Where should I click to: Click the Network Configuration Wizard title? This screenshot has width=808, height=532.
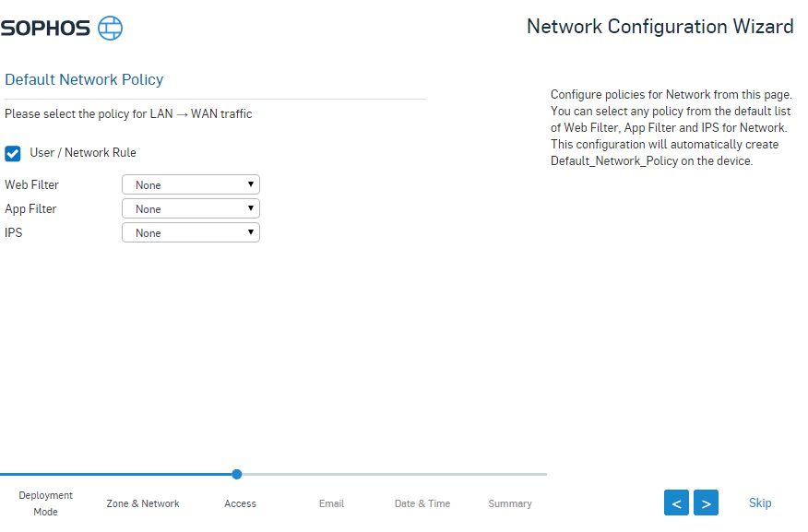pos(659,27)
